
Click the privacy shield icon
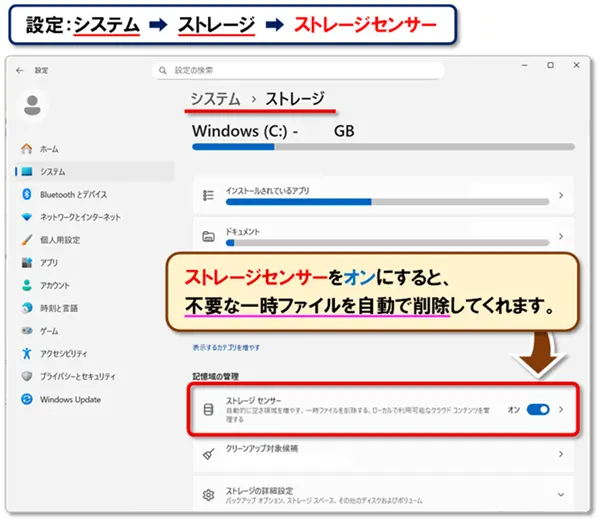pos(26,376)
